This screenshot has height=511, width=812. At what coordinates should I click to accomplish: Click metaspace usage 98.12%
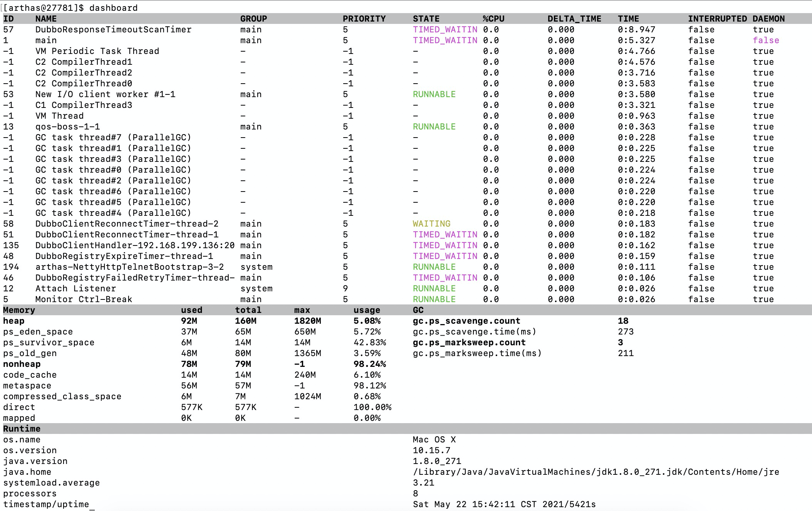tap(369, 385)
